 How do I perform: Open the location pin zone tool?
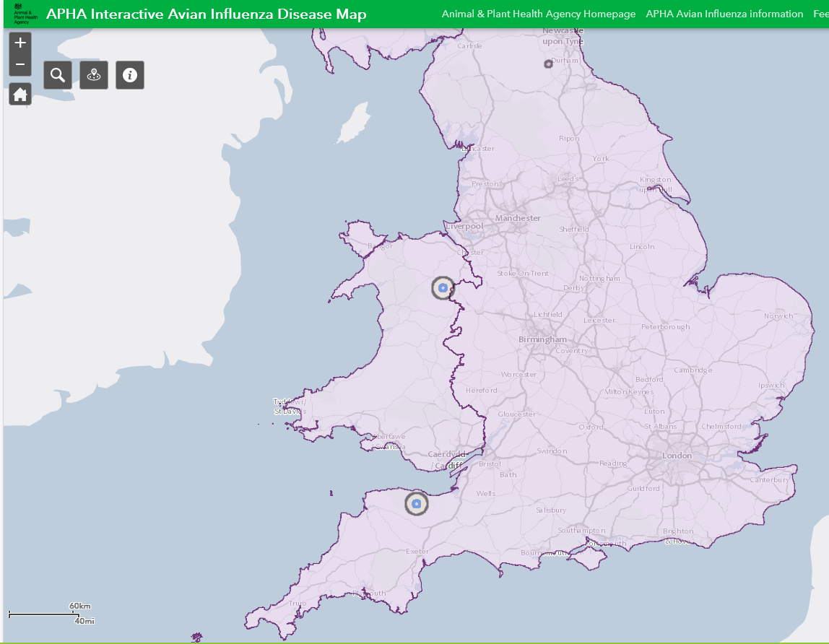click(94, 75)
